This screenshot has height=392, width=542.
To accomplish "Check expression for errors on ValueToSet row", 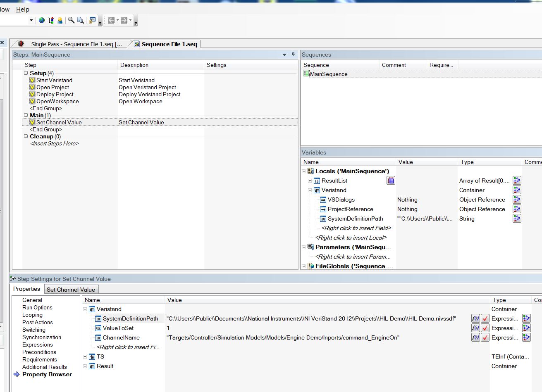I will coord(485,328).
